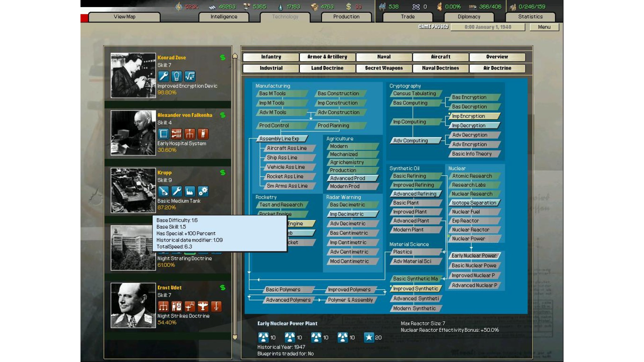644x362 pixels.
Task: Select the Isotope Separation technology
Action: click(x=474, y=203)
